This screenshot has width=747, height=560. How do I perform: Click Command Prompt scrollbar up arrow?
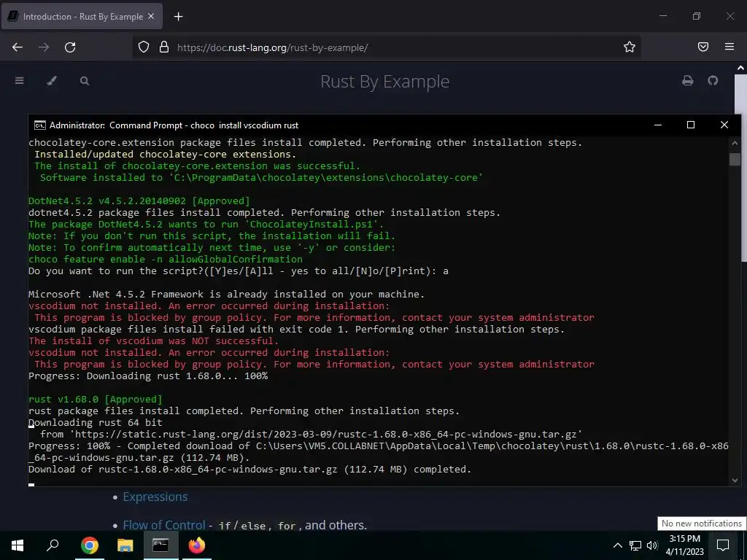(734, 142)
